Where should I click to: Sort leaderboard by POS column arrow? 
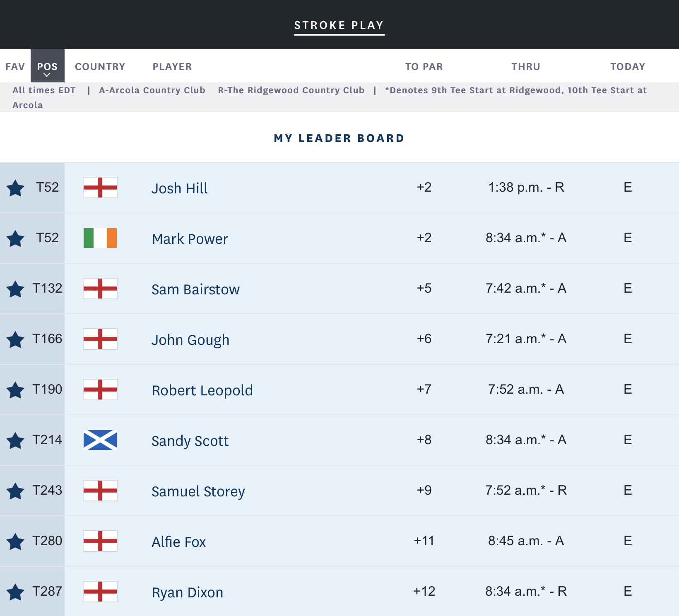pyautogui.click(x=47, y=75)
